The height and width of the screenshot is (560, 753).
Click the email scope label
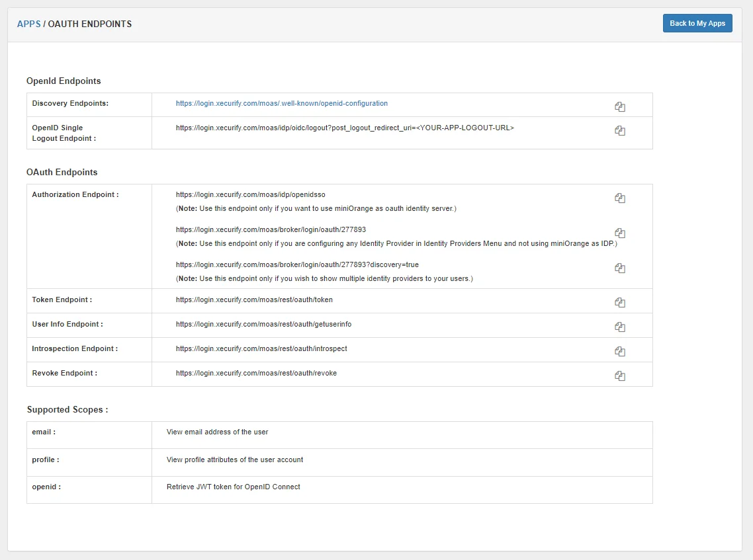pos(44,432)
